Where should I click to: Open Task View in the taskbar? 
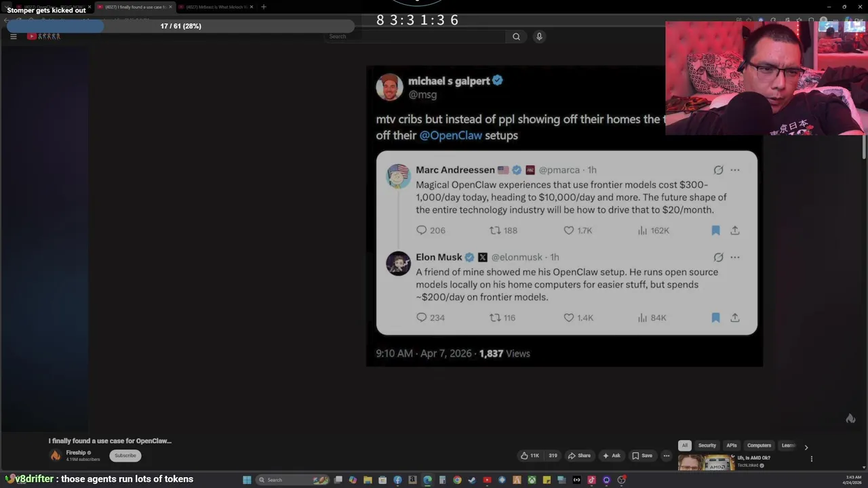point(338,480)
